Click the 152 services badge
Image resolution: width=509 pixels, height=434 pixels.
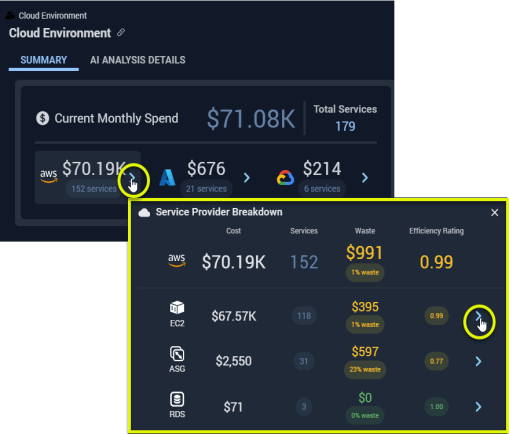(x=94, y=189)
